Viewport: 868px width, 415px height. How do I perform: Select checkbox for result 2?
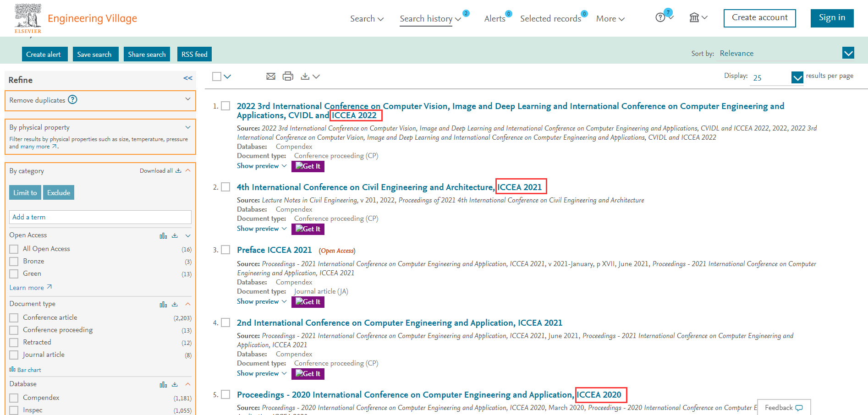pos(225,187)
